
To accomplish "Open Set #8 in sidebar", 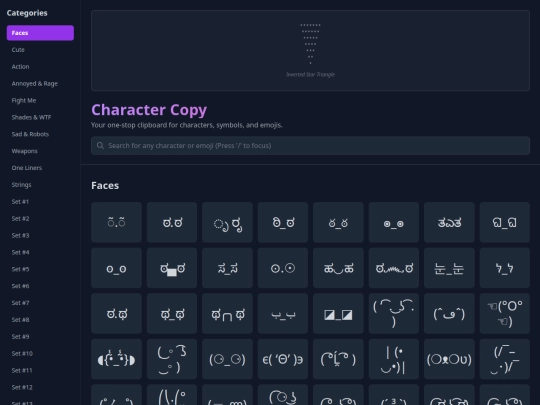I will 40,320.
